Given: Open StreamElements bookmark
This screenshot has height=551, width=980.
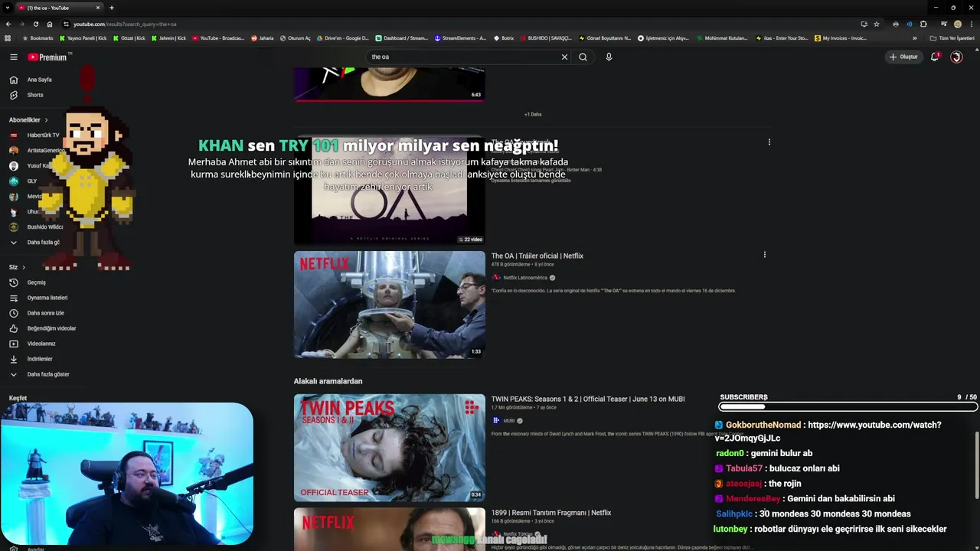Looking at the screenshot, I should (460, 38).
